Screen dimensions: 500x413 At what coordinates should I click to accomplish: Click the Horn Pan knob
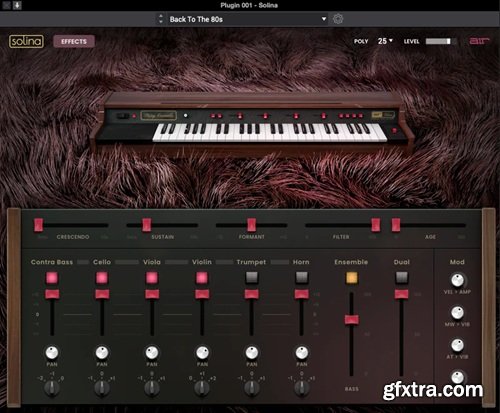click(302, 352)
